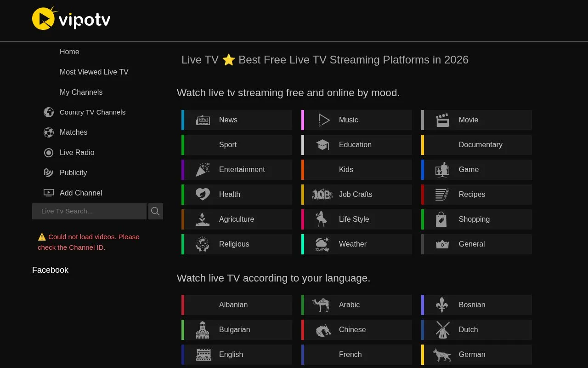Select the Sport category

click(237, 145)
